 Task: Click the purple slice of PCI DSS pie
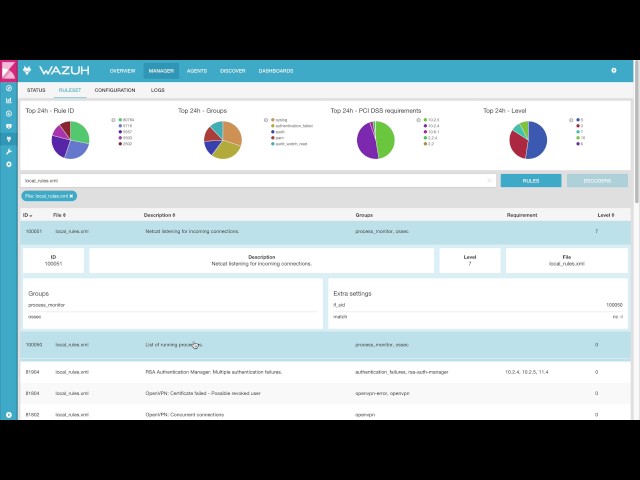tap(366, 142)
